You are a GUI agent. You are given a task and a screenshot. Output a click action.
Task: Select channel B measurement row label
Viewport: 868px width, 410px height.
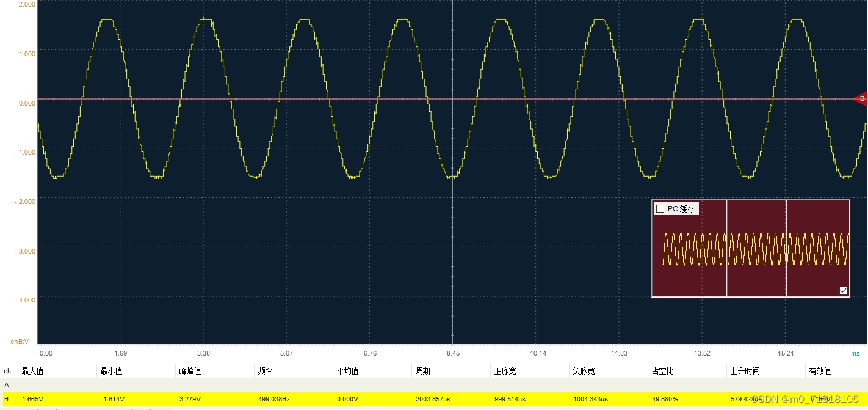tap(7, 399)
